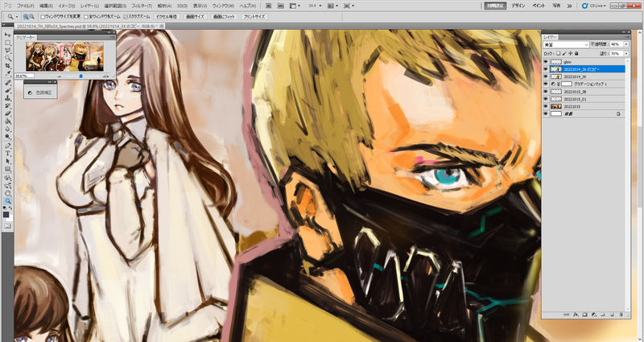Select the Move tool
The width and height of the screenshot is (644, 342).
tap(8, 35)
